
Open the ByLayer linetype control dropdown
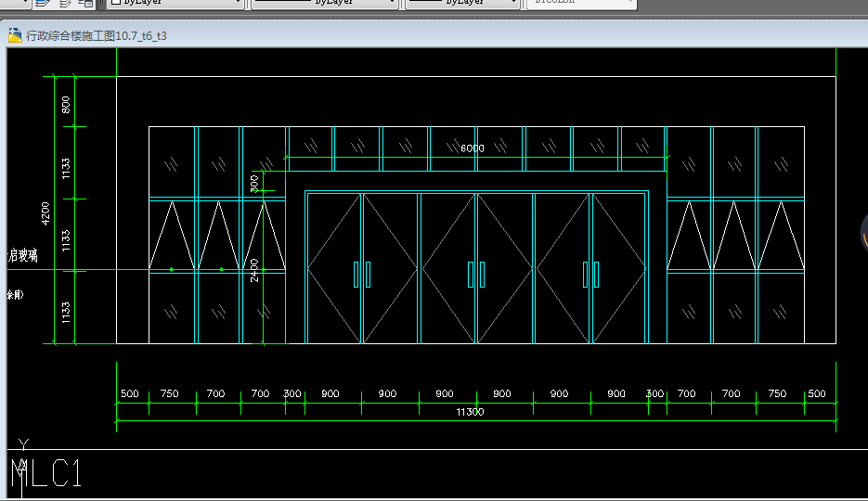[324, 3]
